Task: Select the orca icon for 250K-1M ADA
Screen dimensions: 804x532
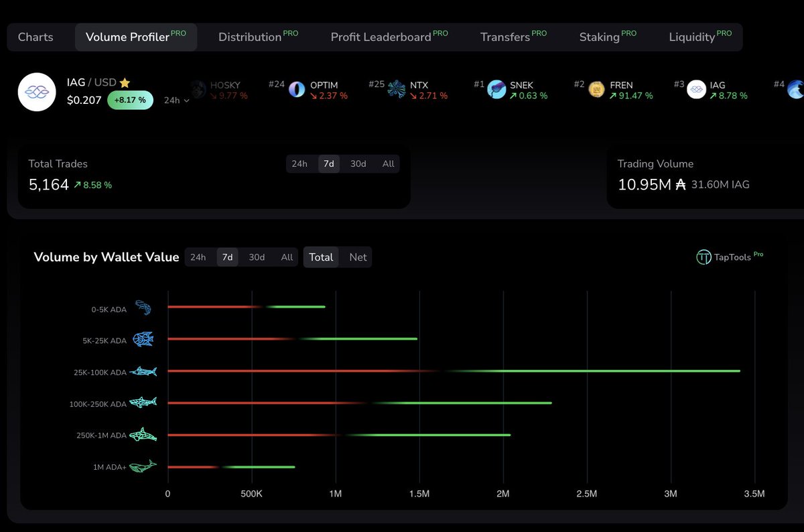Action: click(x=143, y=435)
